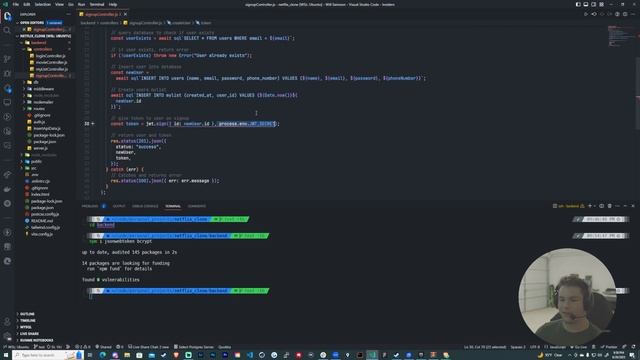Expand the db folder

36,82
